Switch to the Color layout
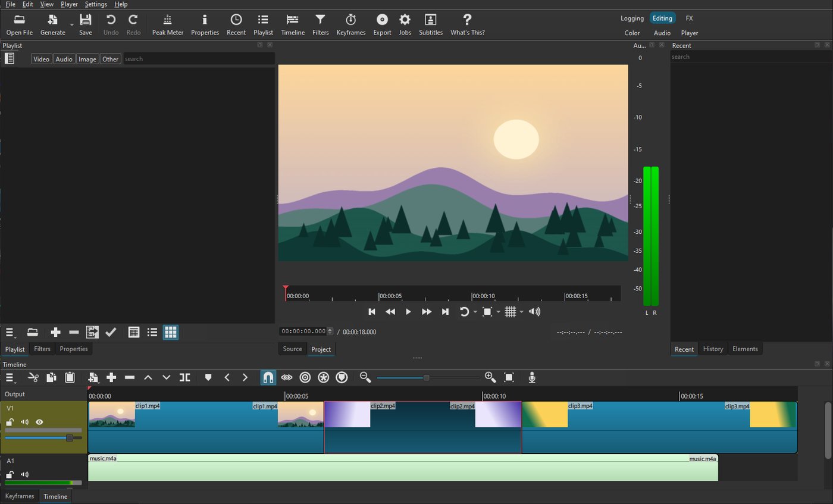This screenshot has height=504, width=833. pyautogui.click(x=632, y=33)
